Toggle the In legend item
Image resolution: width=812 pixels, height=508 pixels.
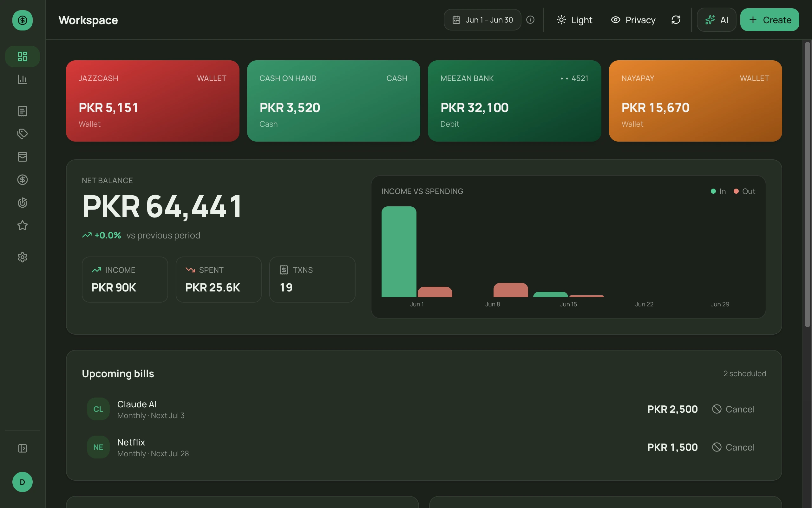pyautogui.click(x=718, y=191)
